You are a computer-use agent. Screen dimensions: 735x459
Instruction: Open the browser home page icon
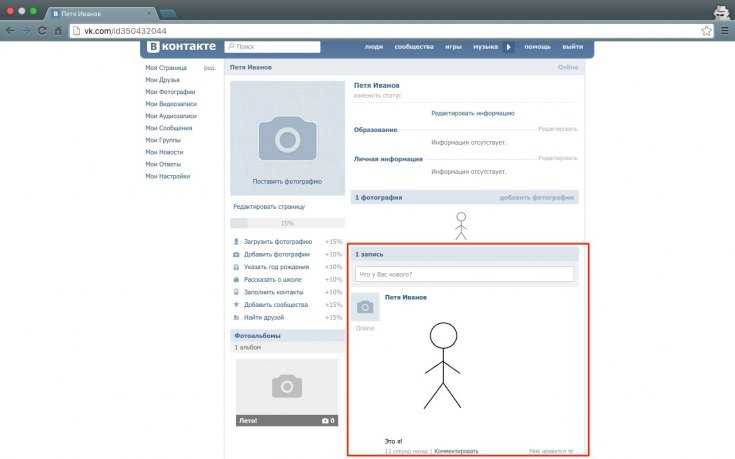click(x=58, y=31)
